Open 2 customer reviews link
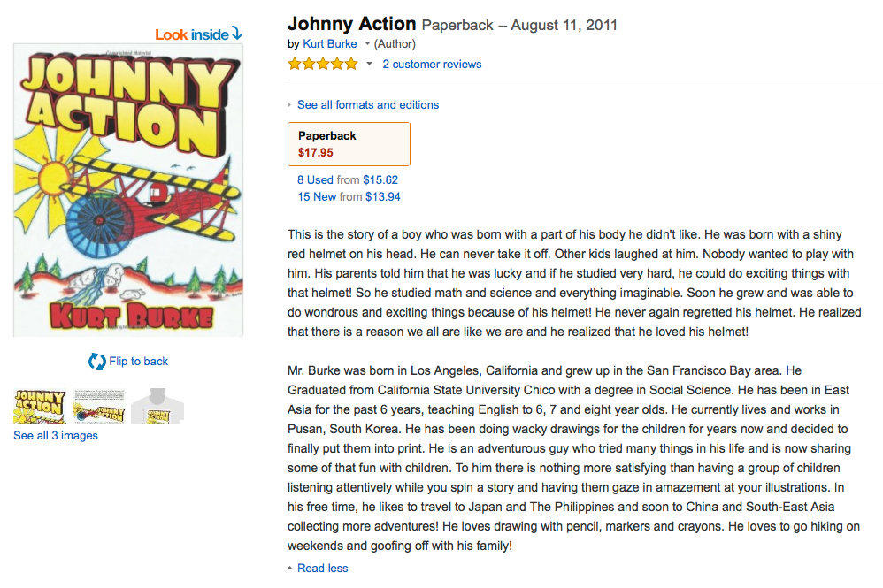This screenshot has width=883, height=588. point(432,65)
